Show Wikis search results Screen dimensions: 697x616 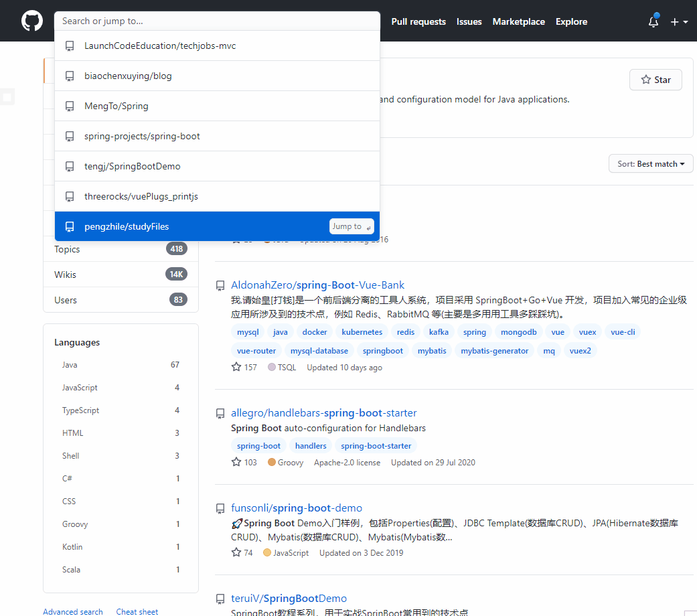(x=66, y=275)
